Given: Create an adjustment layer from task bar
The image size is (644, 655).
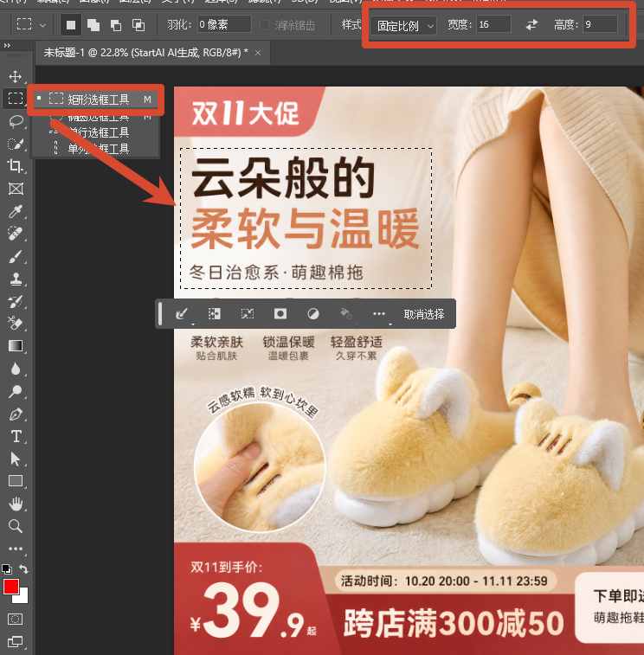Looking at the screenshot, I should 313,313.
